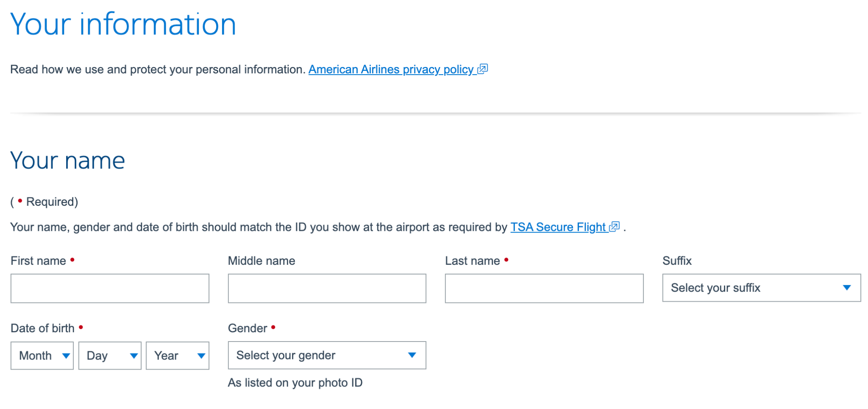Click the required marker beside First name
The height and width of the screenshot is (409, 868).
tap(72, 259)
